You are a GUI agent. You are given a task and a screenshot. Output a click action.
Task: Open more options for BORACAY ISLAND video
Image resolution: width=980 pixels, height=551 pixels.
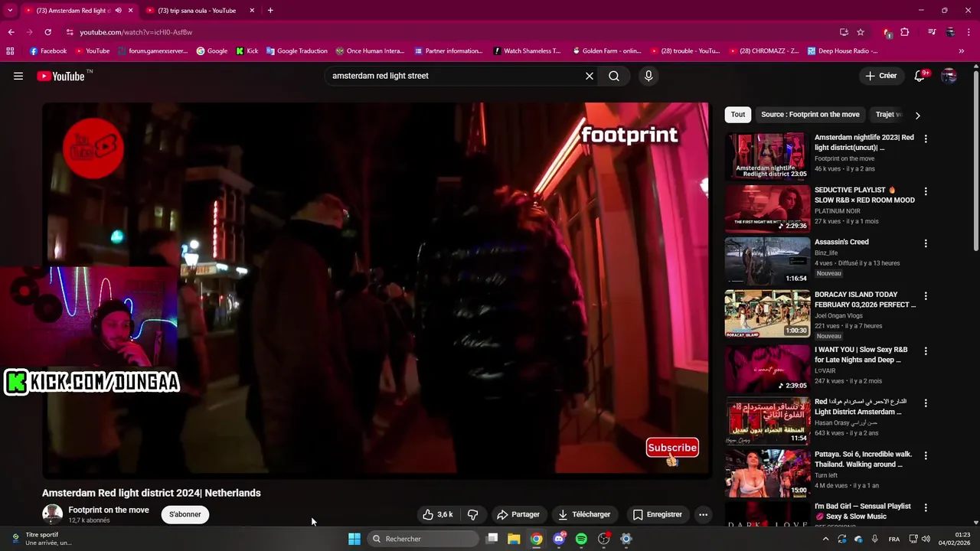tap(926, 295)
